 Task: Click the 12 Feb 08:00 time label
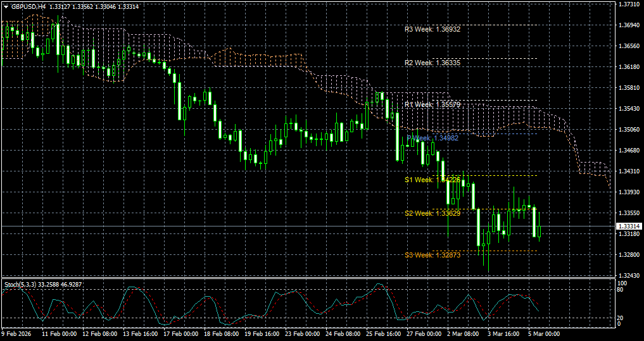point(100,335)
